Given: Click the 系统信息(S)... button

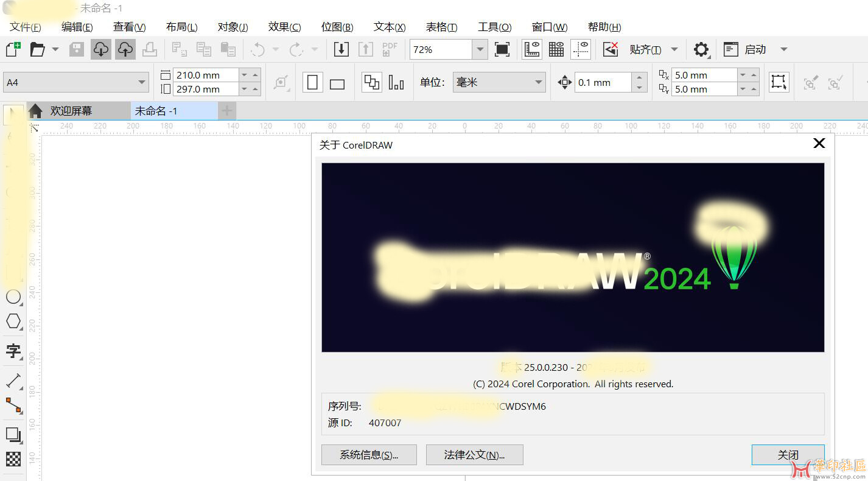Looking at the screenshot, I should (369, 455).
